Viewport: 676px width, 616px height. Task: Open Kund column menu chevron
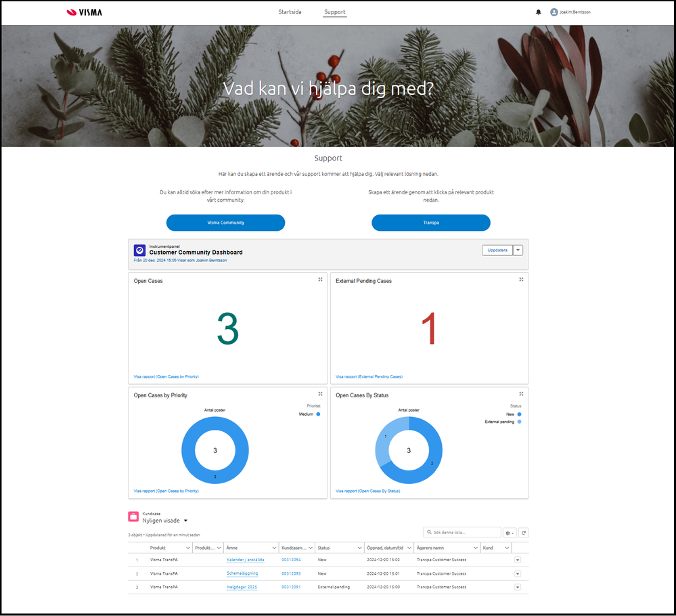(x=507, y=548)
